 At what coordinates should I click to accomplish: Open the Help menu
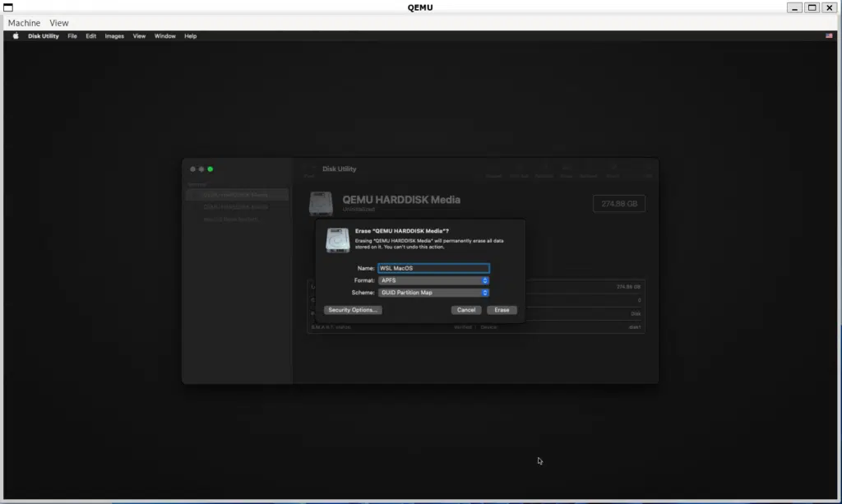tap(191, 36)
